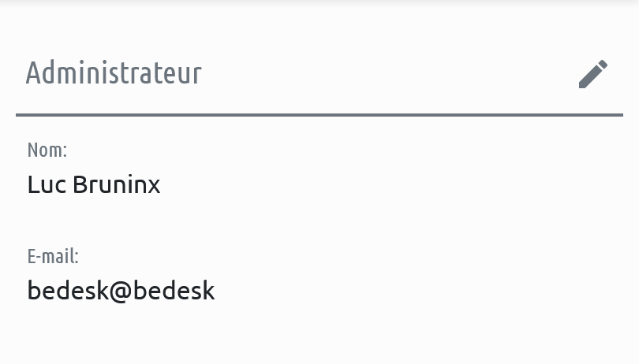Open administrator editing via pencil icon
639x364 pixels.
point(593,74)
